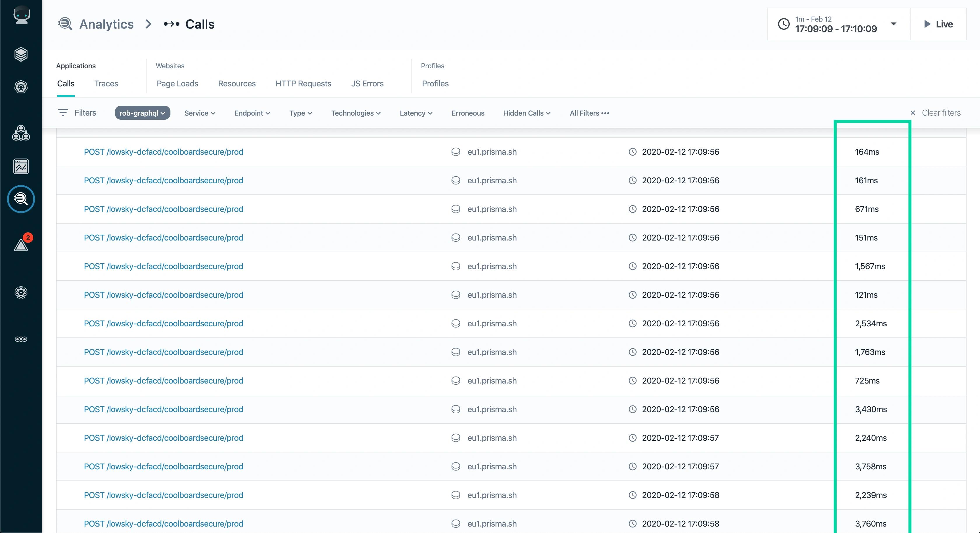The image size is (980, 533).
Task: Click the service icon in 671ms row
Action: 455,209
